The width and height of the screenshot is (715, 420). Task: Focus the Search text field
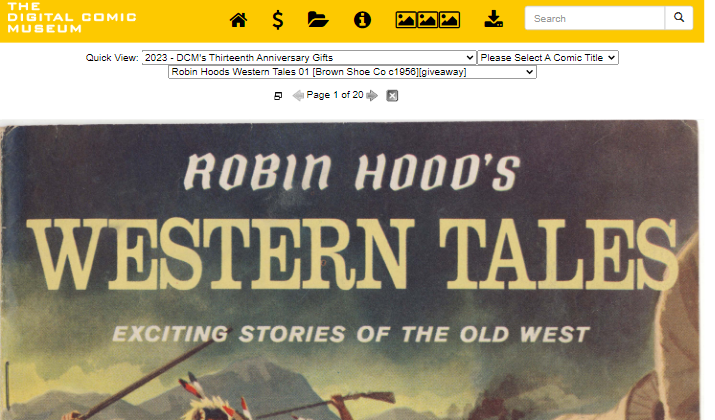(594, 18)
